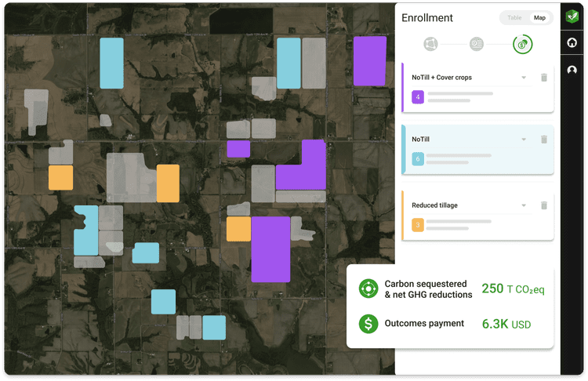Expand the NoTill dropdown arrow
588x381 pixels.
[x=524, y=140]
